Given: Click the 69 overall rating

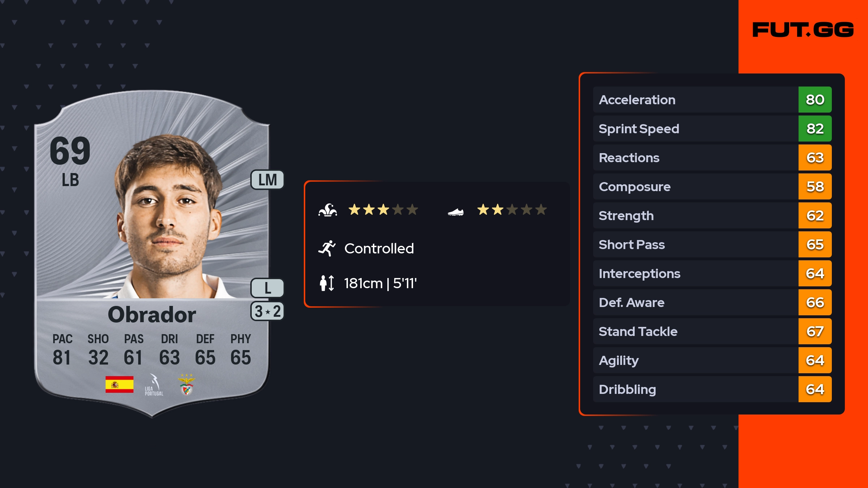Looking at the screenshot, I should [70, 151].
